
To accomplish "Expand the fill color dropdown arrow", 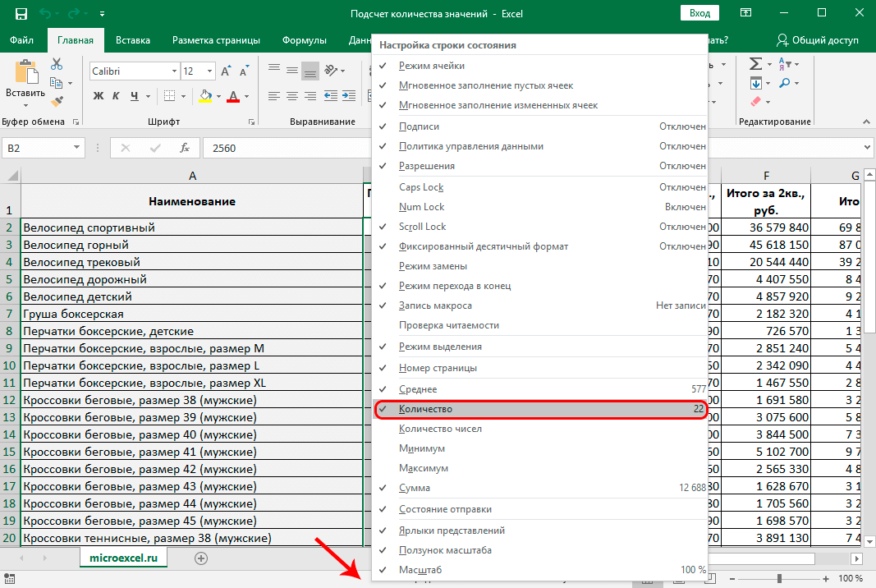I will [218, 97].
